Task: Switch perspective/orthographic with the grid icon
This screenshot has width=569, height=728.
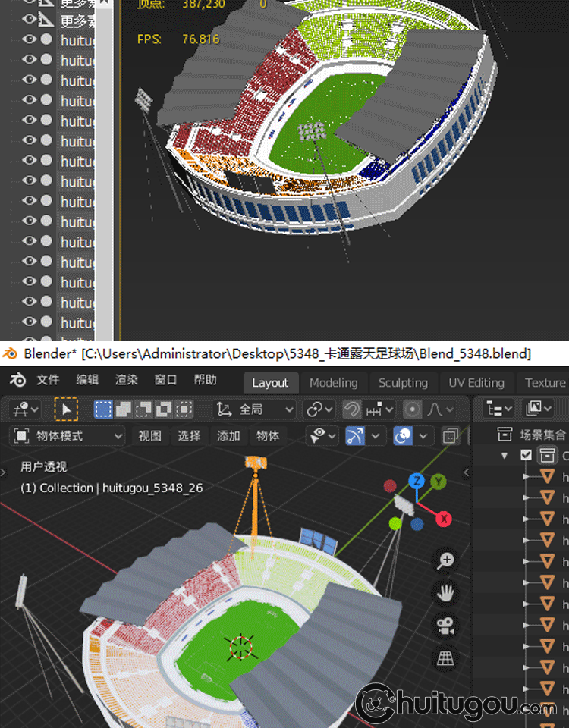Action: [x=446, y=658]
